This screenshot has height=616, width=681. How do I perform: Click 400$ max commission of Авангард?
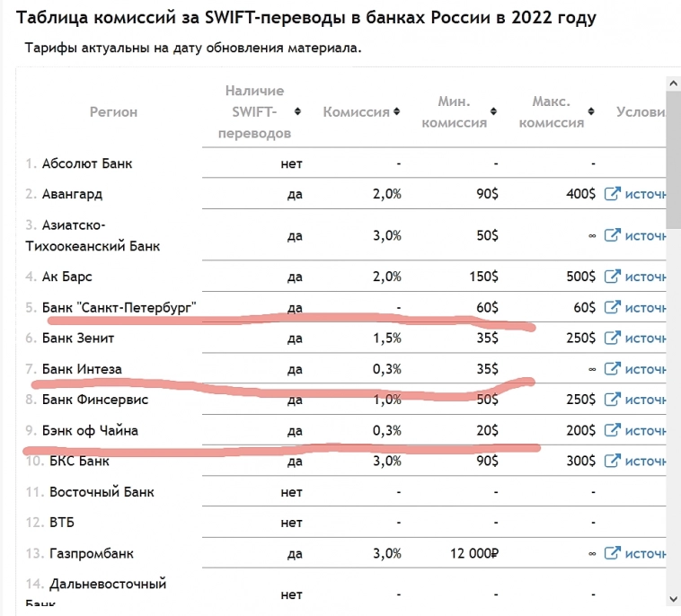click(580, 194)
